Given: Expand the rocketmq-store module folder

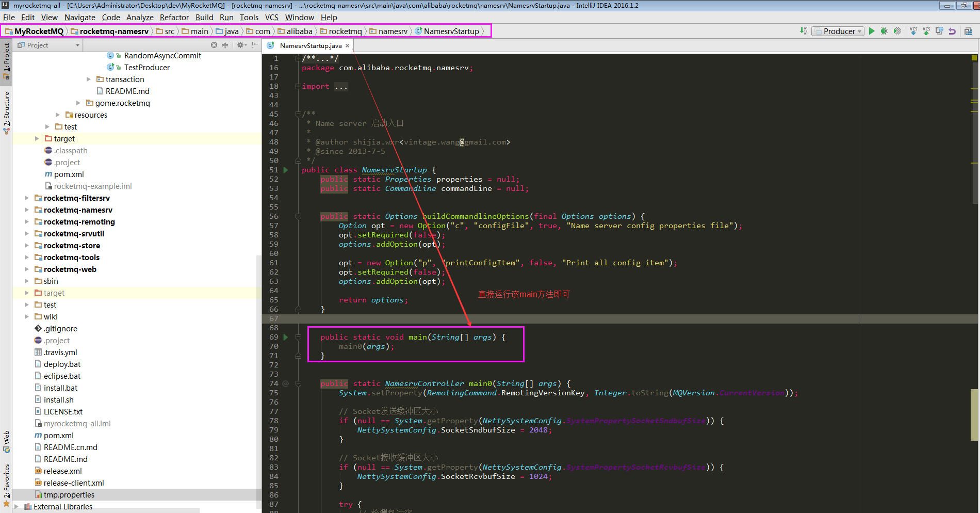Looking at the screenshot, I should click(x=27, y=246).
